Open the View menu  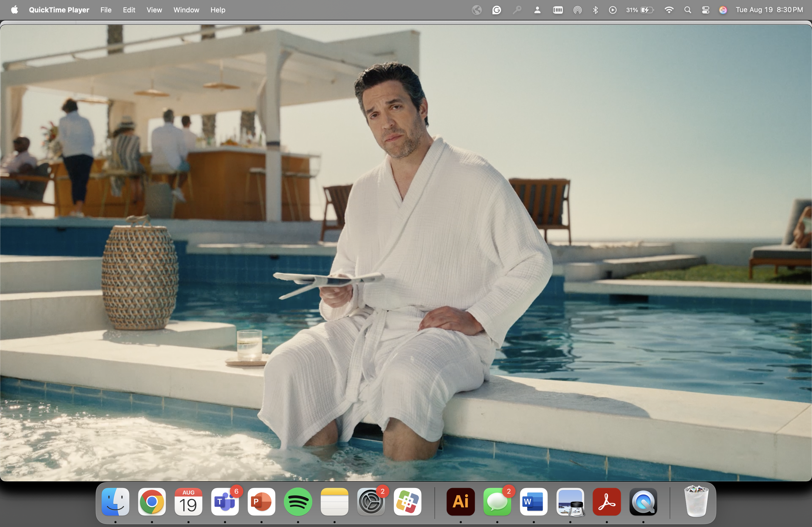[154, 10]
